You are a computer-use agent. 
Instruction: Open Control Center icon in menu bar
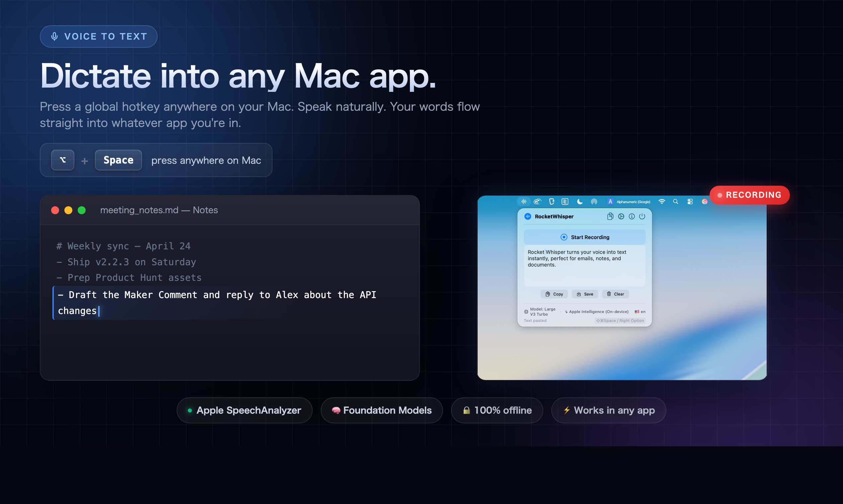coord(690,201)
